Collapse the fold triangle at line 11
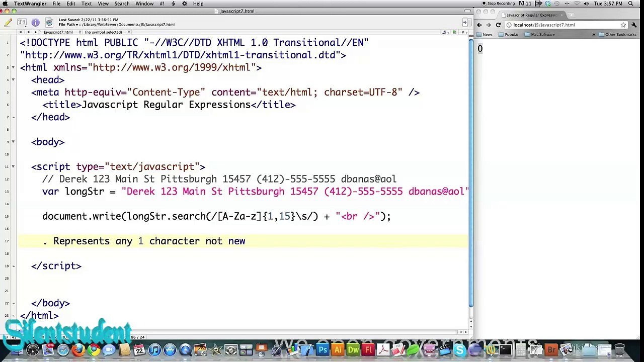Image resolution: width=644 pixels, height=362 pixels. point(14,166)
